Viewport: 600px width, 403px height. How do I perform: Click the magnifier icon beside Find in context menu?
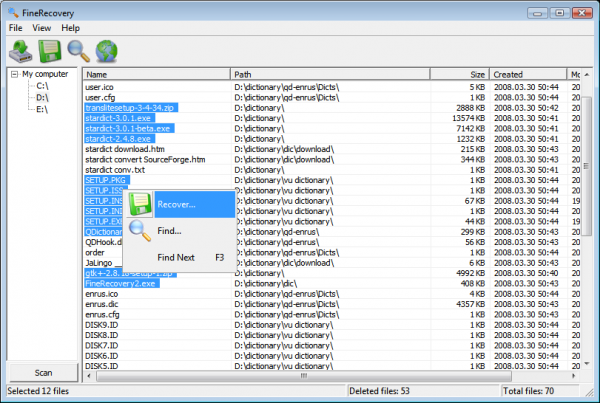(140, 231)
